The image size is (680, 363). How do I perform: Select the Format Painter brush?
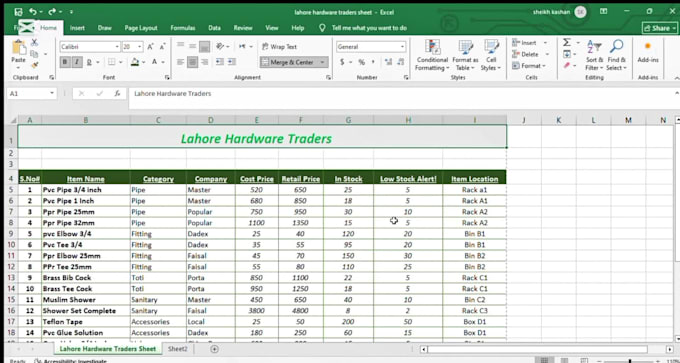pos(34,65)
